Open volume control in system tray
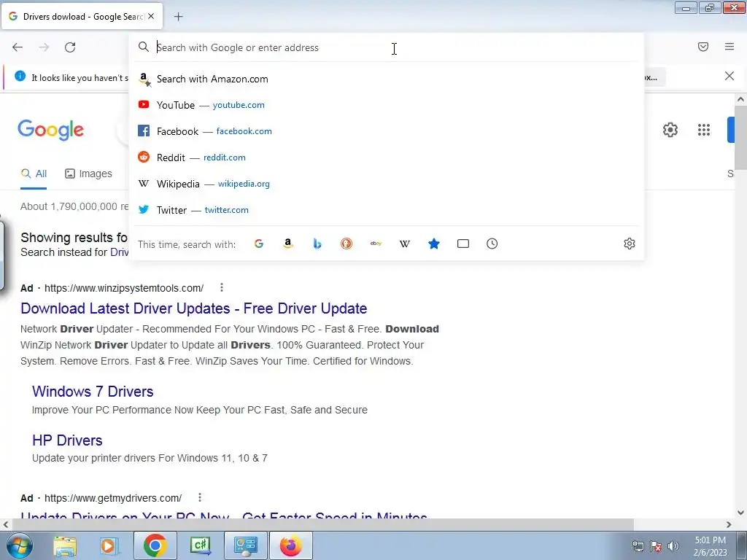 pos(673,546)
